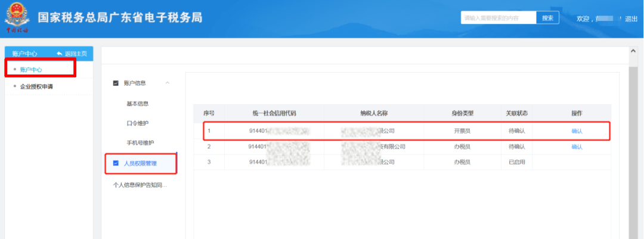Viewport: 644px width, 239px height.
Task: Open 口令维护 menu item
Action: coord(138,123)
